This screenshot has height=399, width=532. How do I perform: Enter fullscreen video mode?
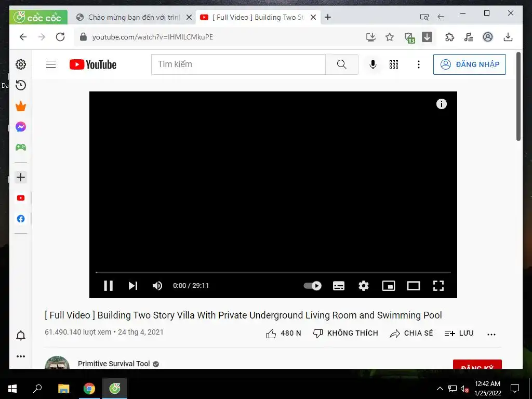tap(438, 286)
